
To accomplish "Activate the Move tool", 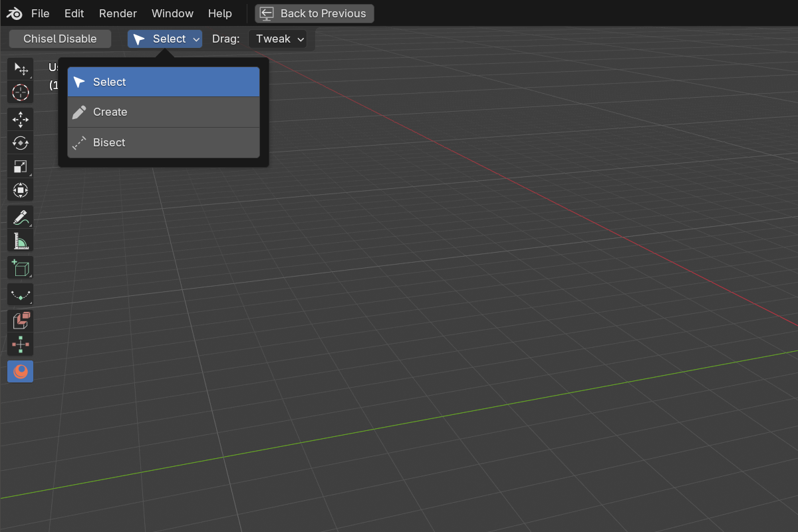I will [21, 120].
